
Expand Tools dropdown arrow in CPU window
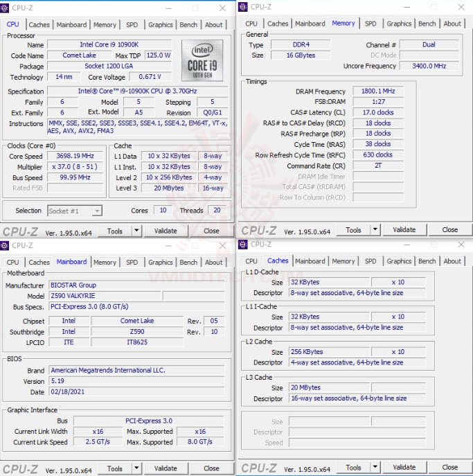click(x=136, y=231)
